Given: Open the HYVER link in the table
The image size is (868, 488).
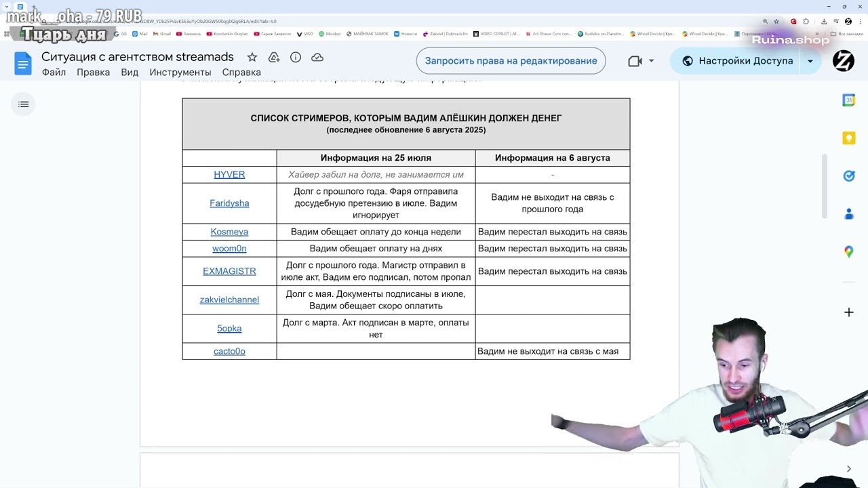Looking at the screenshot, I should point(229,175).
